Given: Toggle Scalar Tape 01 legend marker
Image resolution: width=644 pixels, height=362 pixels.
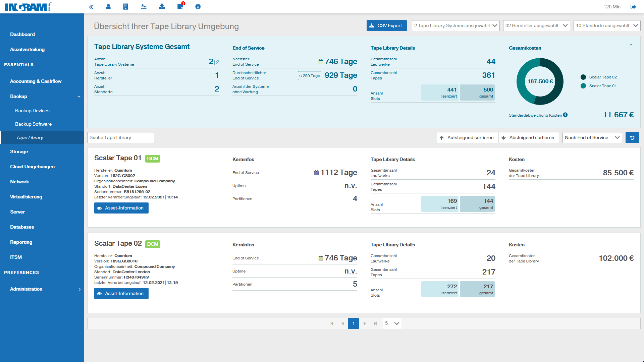Looking at the screenshot, I should point(583,86).
